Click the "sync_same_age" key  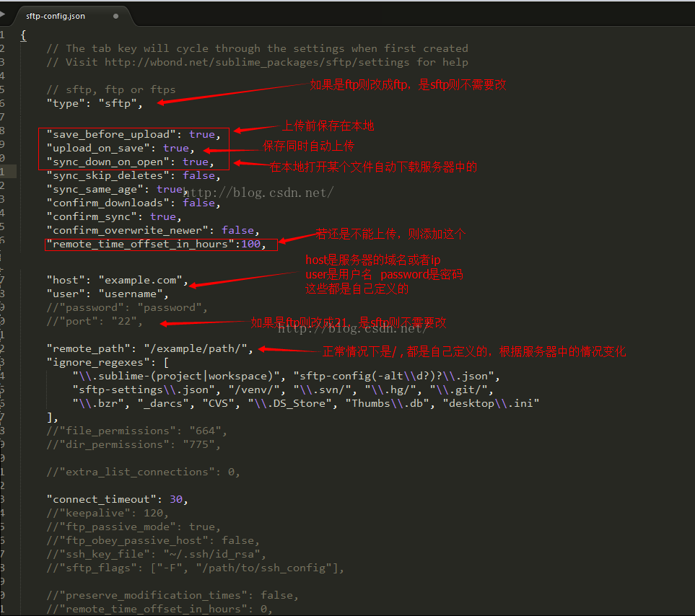[95, 189]
